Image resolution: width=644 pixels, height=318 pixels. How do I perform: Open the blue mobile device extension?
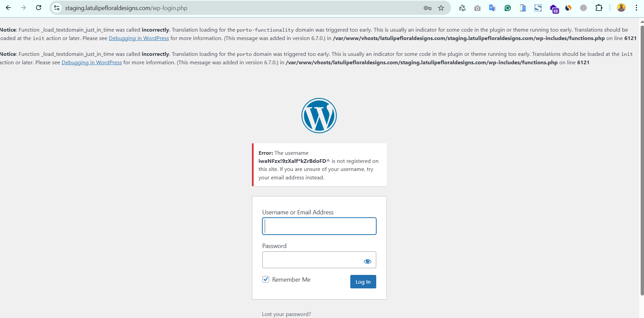(523, 8)
